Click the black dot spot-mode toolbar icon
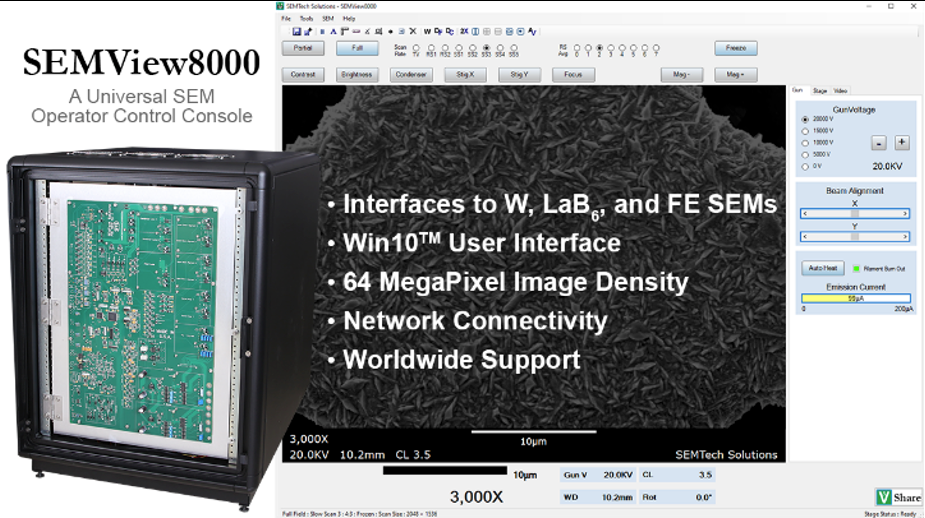 [391, 31]
